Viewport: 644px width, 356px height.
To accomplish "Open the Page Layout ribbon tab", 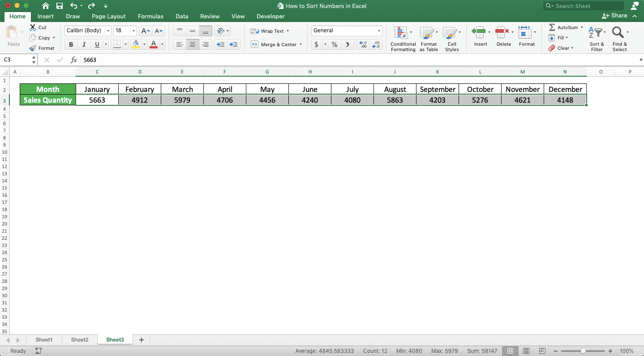I will [x=109, y=16].
